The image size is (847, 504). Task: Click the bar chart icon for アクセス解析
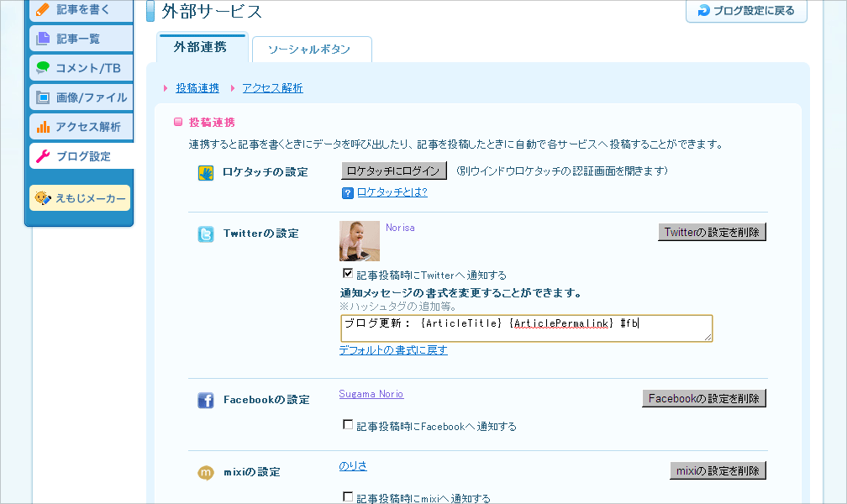point(43,127)
